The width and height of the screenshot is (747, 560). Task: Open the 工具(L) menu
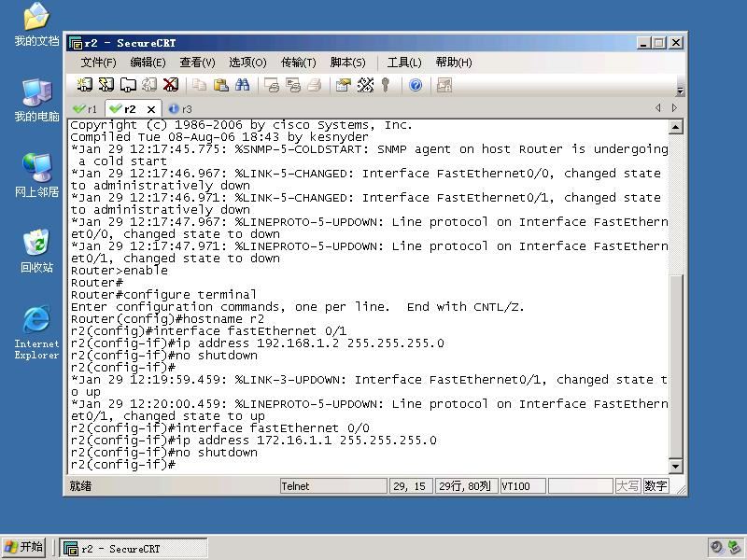pyautogui.click(x=404, y=63)
